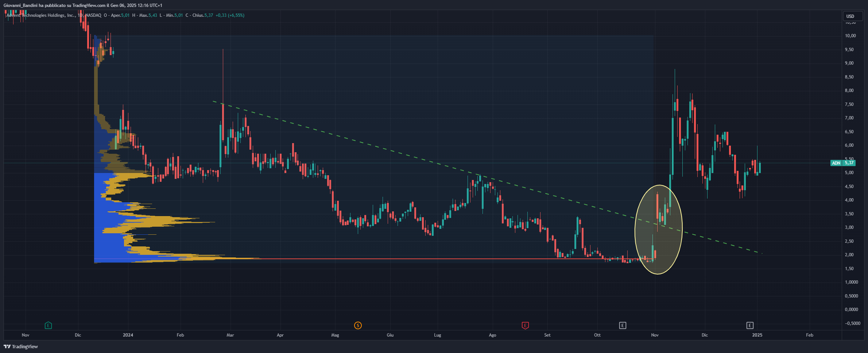868x353 pixels.
Task: Click the 8,00 price axis label
Action: coord(849,91)
